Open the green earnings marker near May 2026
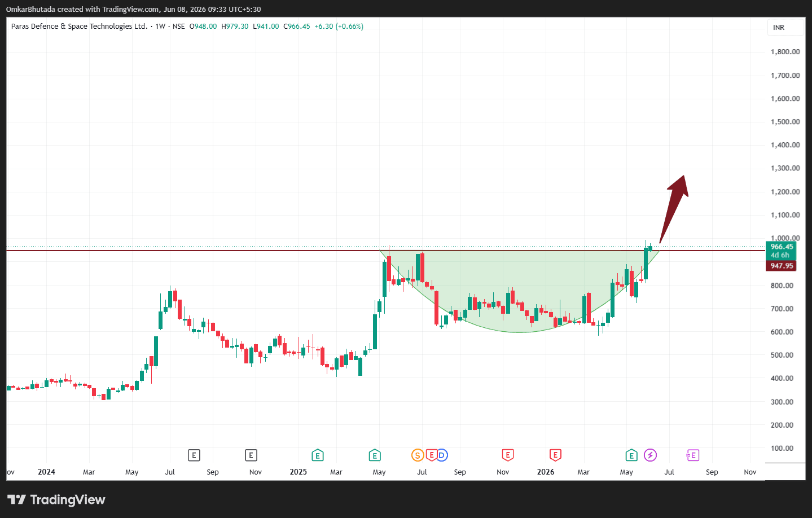The width and height of the screenshot is (812, 518). 631,455
